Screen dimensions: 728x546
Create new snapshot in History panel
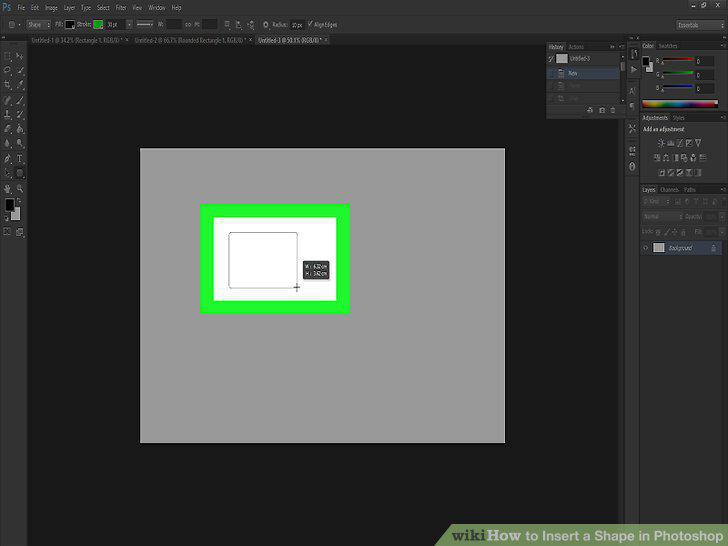(602, 110)
